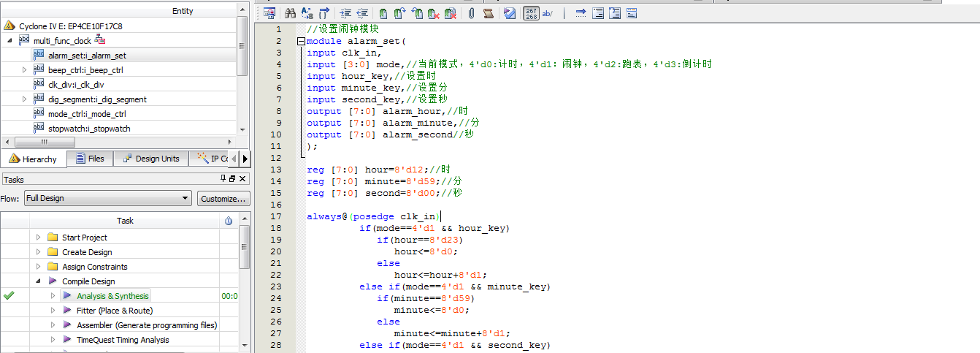980x353 pixels.
Task: Select the Fitter (Place & Route) task
Action: [115, 311]
